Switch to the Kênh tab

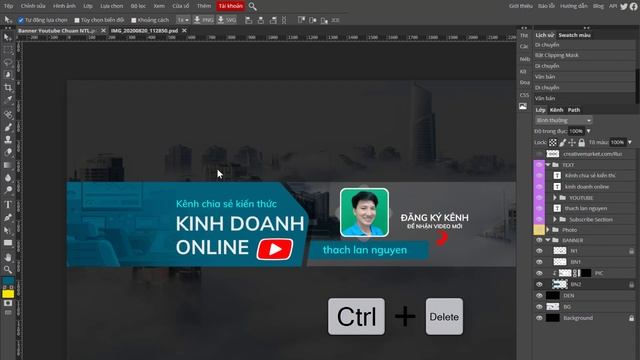click(x=556, y=110)
